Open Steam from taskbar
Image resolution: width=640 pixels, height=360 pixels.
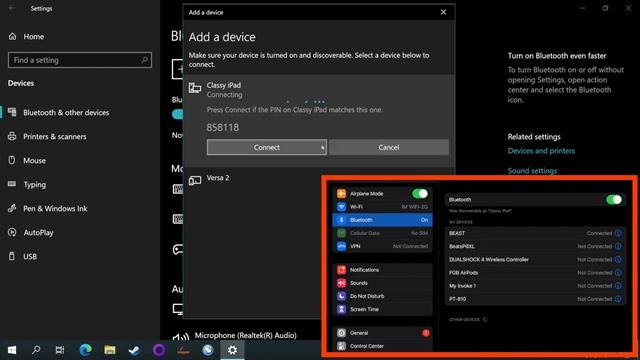pyautogui.click(x=134, y=350)
